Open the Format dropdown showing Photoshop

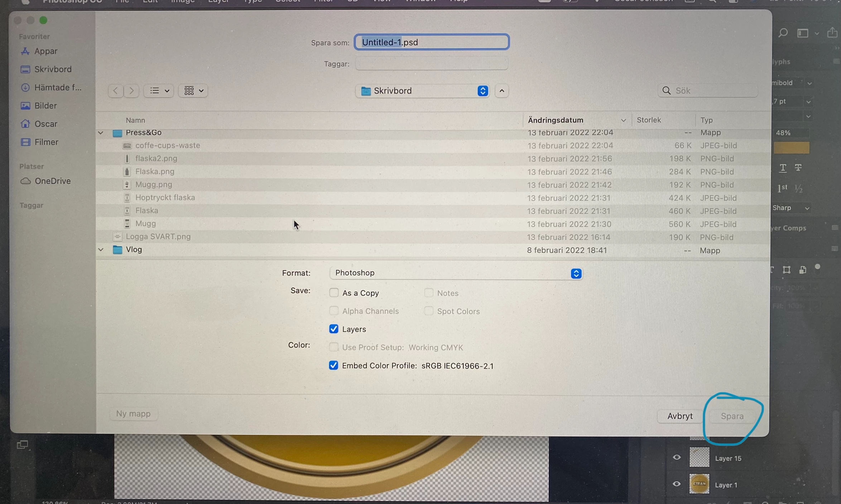[x=455, y=273]
